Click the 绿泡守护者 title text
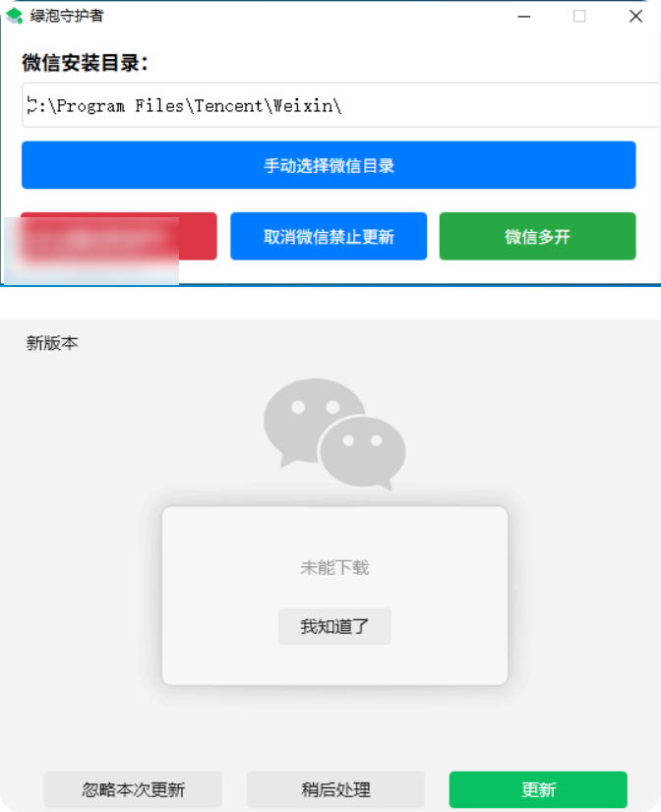 [67, 16]
